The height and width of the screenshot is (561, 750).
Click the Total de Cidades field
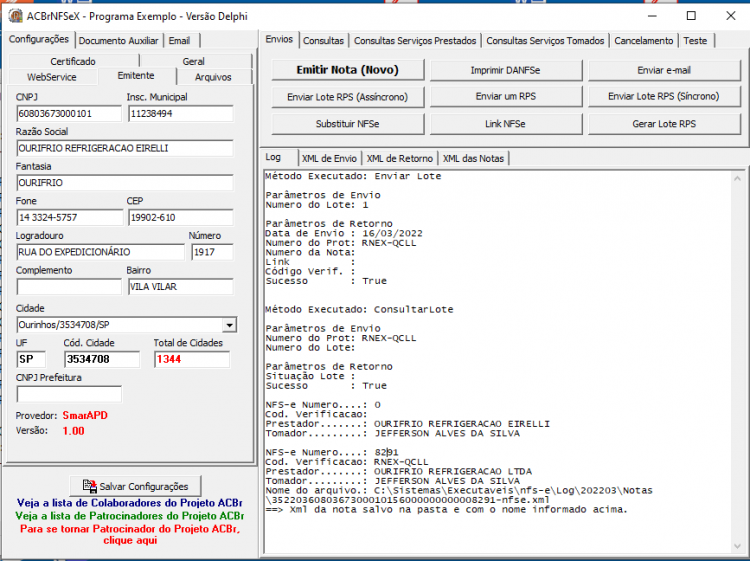point(192,359)
